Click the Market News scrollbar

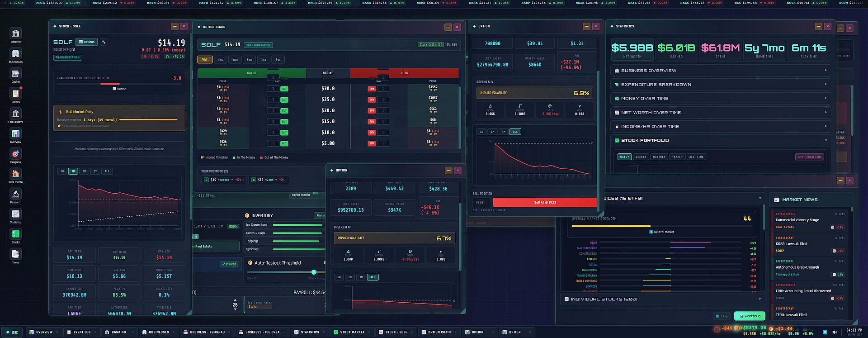click(x=852, y=209)
